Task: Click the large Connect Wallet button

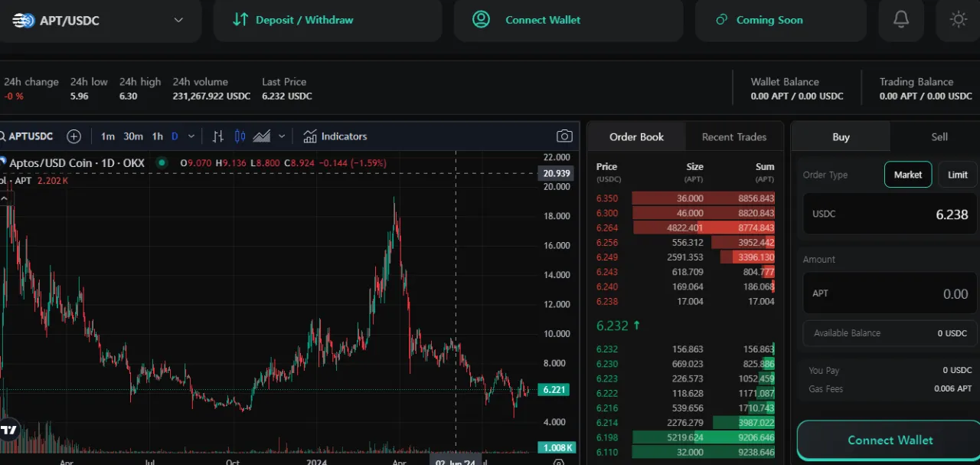Action: [x=890, y=440]
